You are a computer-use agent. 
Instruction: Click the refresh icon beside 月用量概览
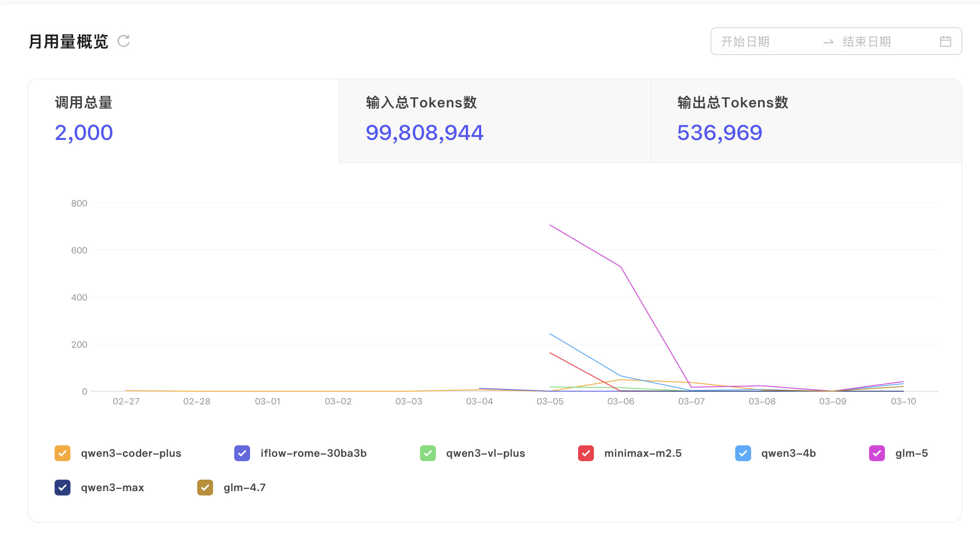[124, 41]
